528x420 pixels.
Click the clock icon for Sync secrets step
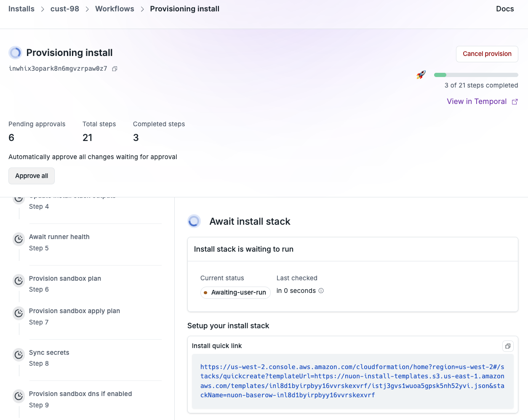19,355
